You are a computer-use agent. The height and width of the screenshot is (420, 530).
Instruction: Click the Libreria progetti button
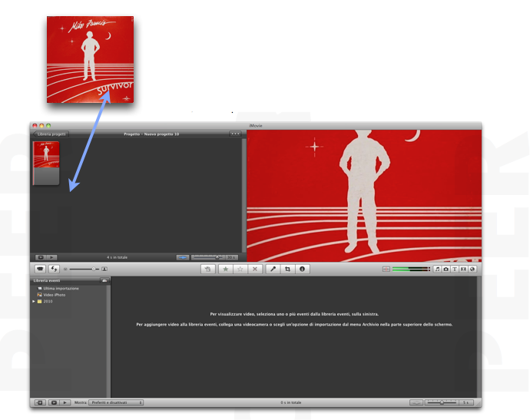click(x=51, y=134)
